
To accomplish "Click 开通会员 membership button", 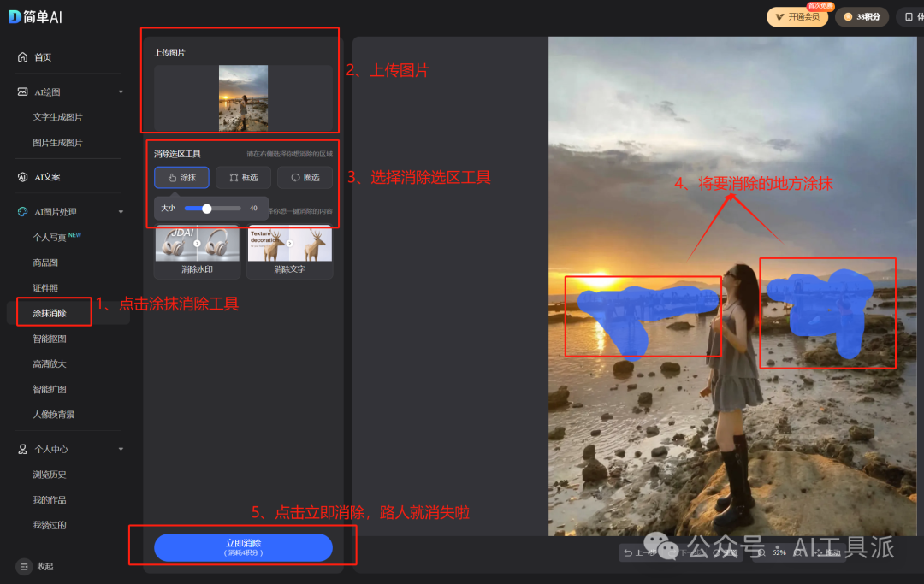I will pyautogui.click(x=797, y=16).
